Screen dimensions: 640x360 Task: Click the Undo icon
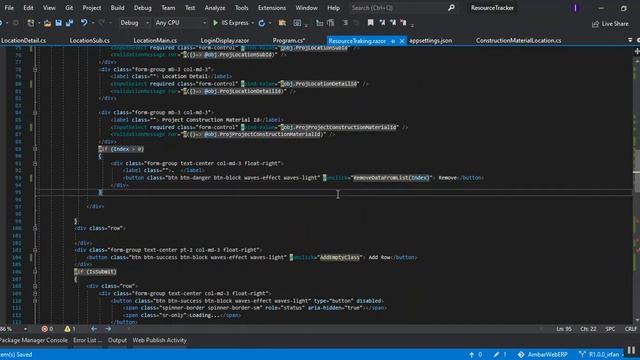[x=84, y=23]
